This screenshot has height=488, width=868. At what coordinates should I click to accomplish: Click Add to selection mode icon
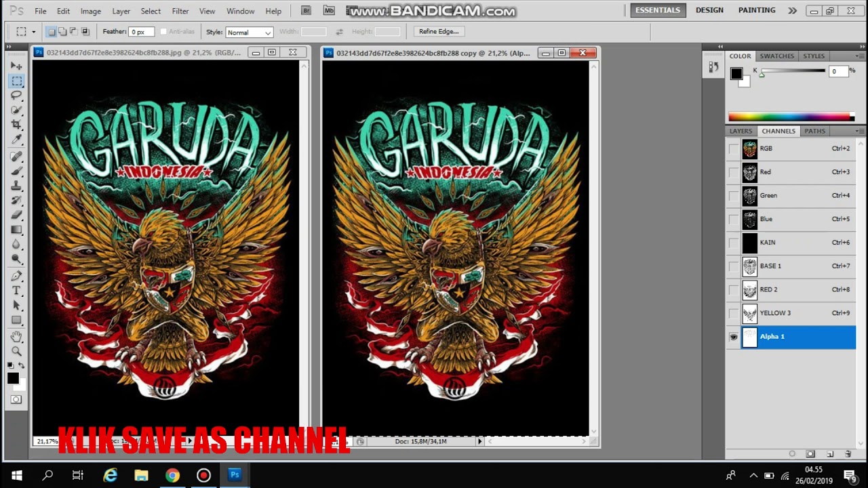pos(62,32)
